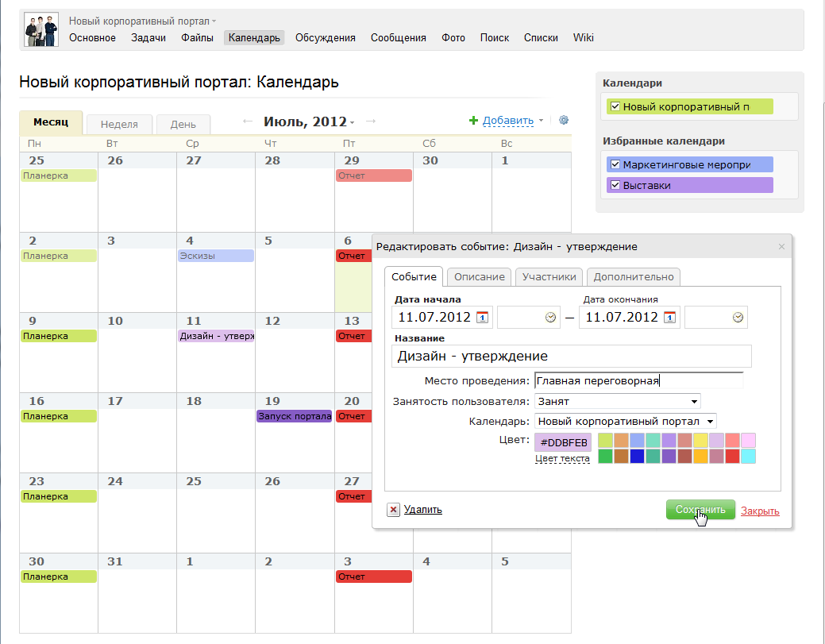The height and width of the screenshot is (644, 825).
Task: Pick the yellow color swatch
Action: coord(701,440)
